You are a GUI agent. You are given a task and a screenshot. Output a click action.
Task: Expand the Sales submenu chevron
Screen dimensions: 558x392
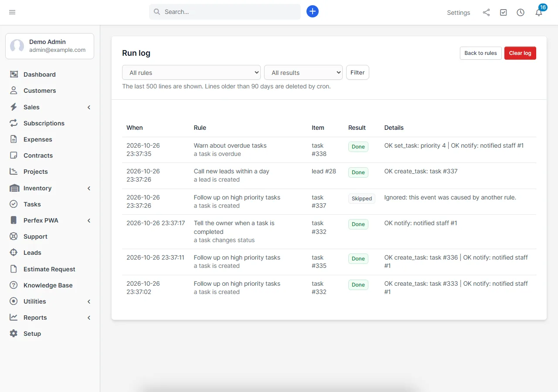coord(89,107)
